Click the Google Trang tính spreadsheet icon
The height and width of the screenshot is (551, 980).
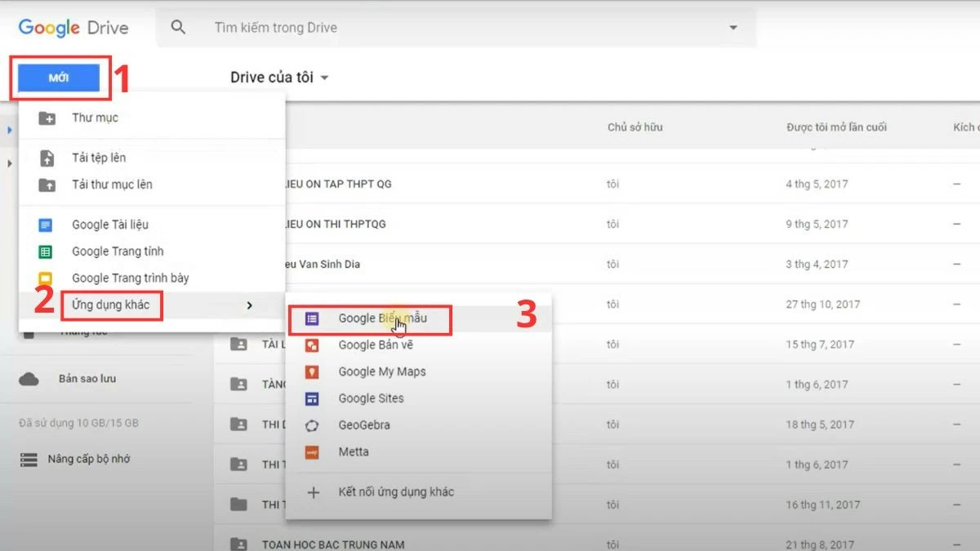click(45, 251)
